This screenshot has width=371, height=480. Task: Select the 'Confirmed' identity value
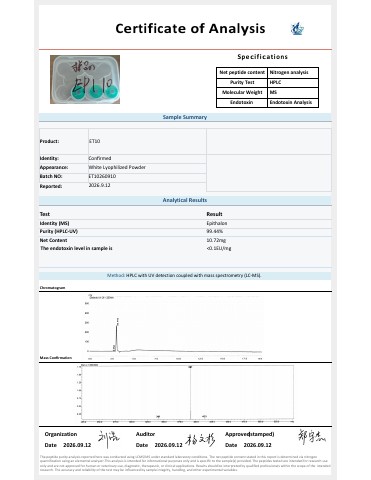click(100, 158)
